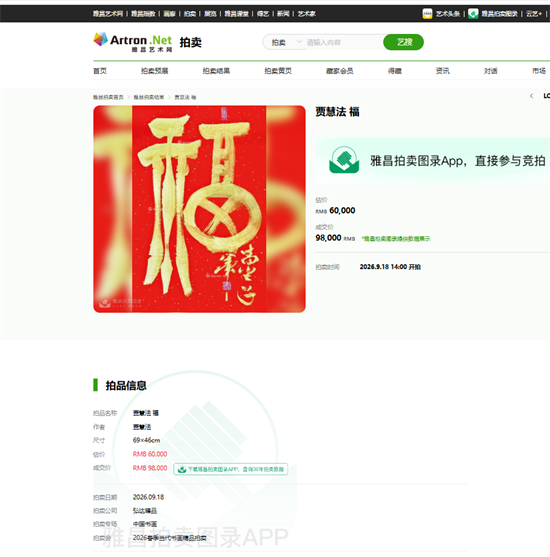
Task: Open 云艺+ link in top bar
Action: pyautogui.click(x=534, y=14)
